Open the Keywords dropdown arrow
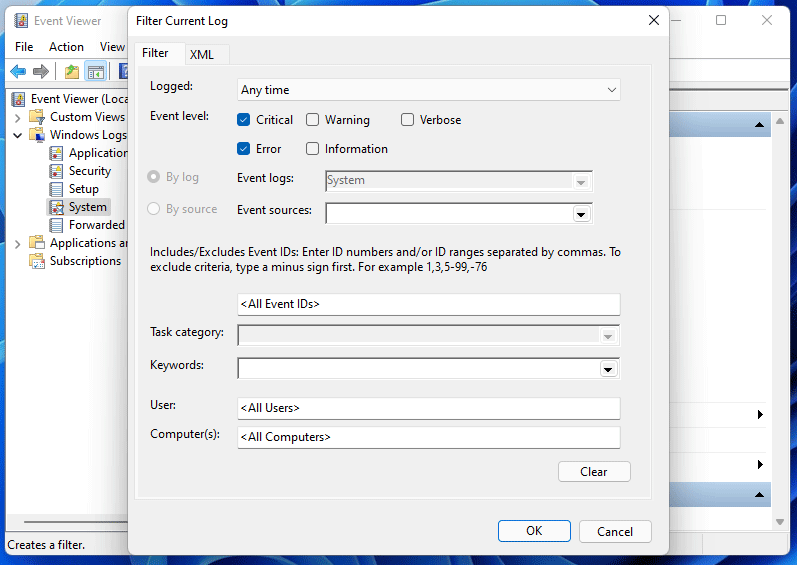Viewport: 797px width, 565px height. coord(608,369)
